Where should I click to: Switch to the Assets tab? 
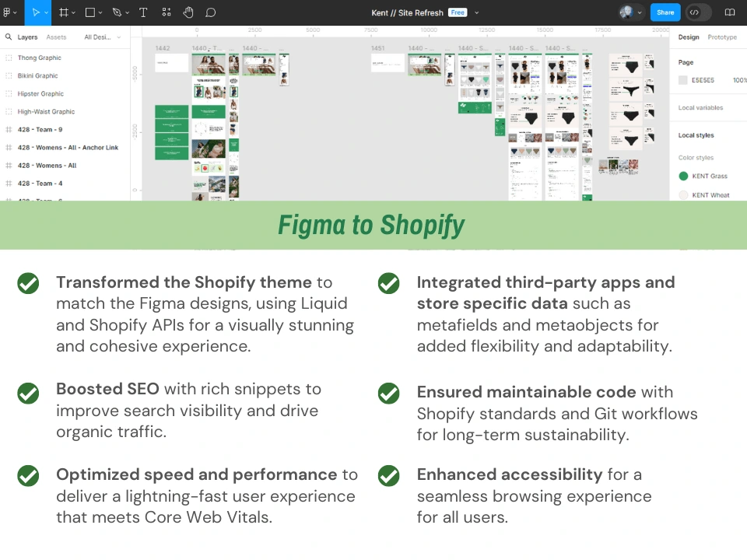(56, 37)
